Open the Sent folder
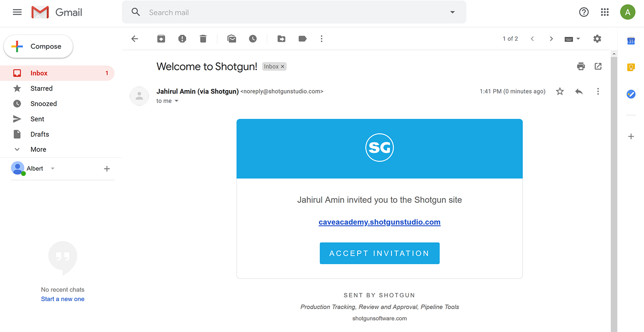This screenshot has height=332, width=644. tap(37, 119)
